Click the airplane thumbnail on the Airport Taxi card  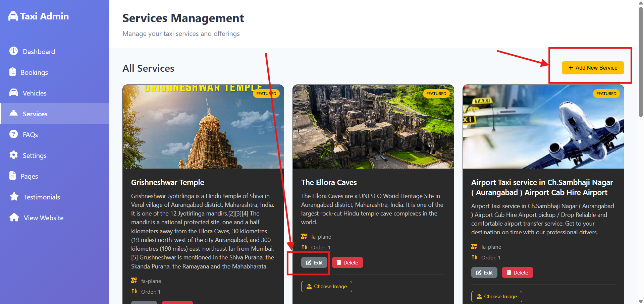(543, 126)
